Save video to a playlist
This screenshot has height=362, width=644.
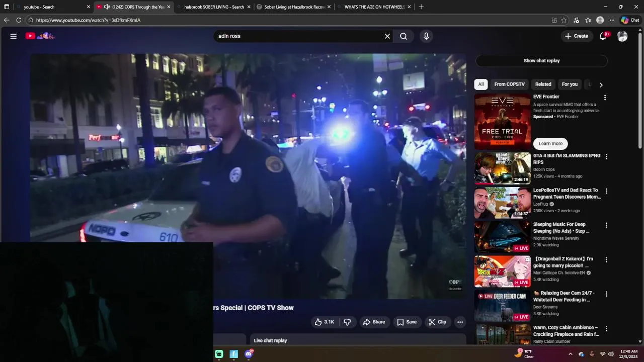pos(407,322)
